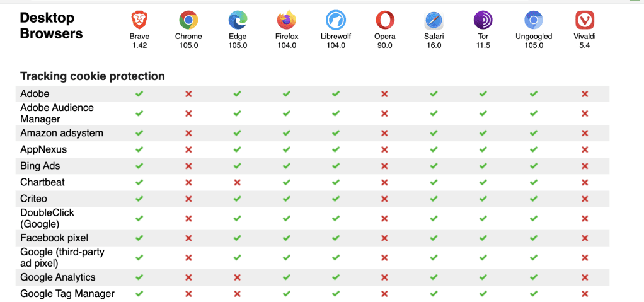This screenshot has height=302, width=644.
Task: Click the purple Tor browser icon
Action: pos(483,20)
